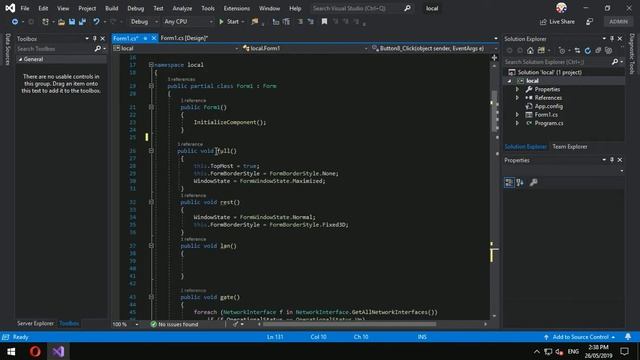Image resolution: width=640 pixels, height=360 pixels.
Task: Close the Toolbox panel
Action: [x=102, y=38]
